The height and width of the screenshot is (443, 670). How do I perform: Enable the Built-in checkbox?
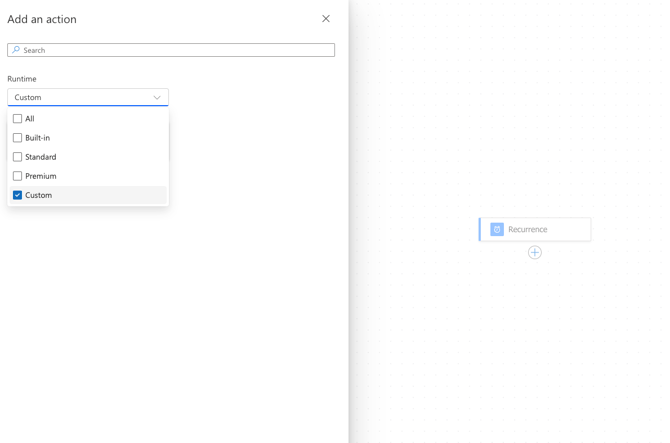coord(17,138)
